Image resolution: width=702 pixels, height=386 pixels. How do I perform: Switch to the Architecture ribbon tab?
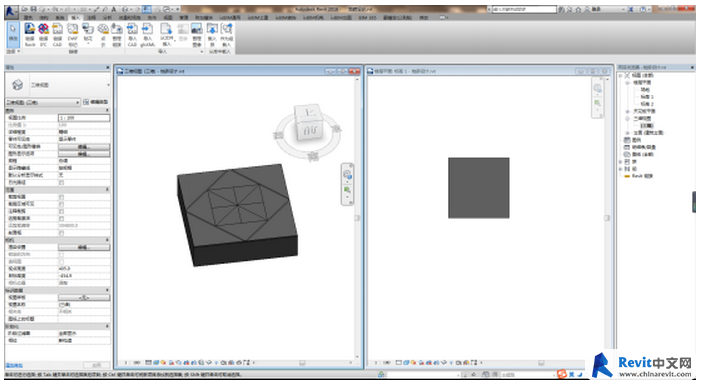tap(29, 17)
